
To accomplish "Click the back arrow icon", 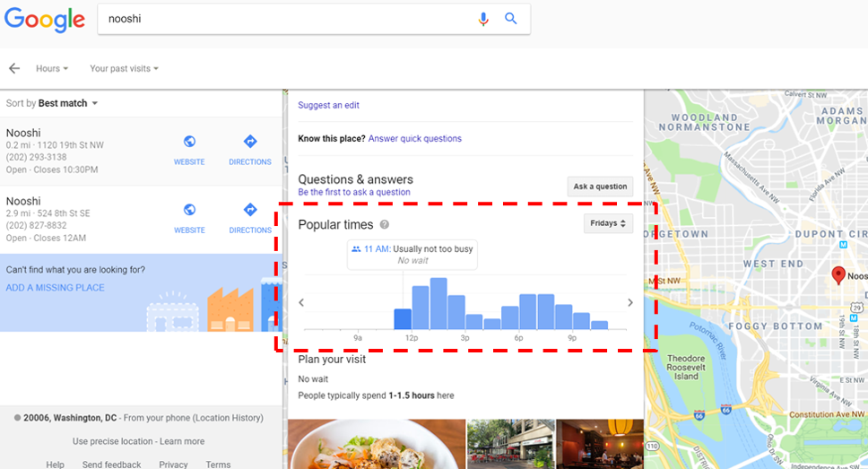I will tap(14, 68).
